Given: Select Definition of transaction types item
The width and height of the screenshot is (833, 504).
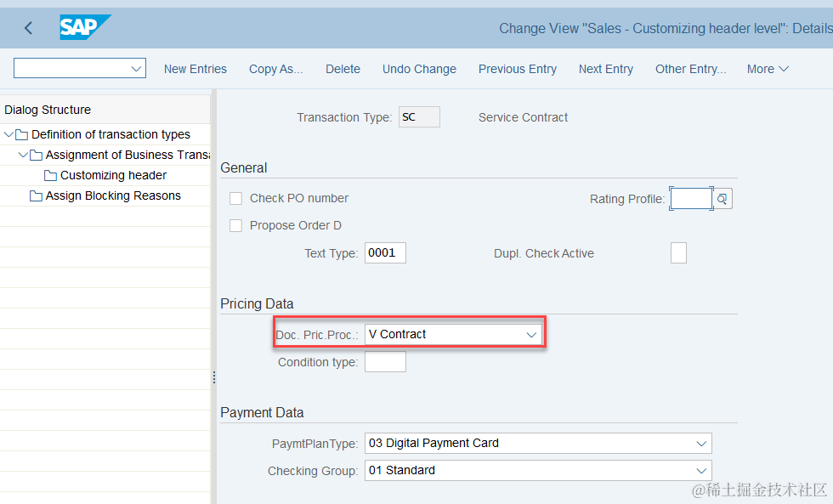Looking at the screenshot, I should (110, 134).
